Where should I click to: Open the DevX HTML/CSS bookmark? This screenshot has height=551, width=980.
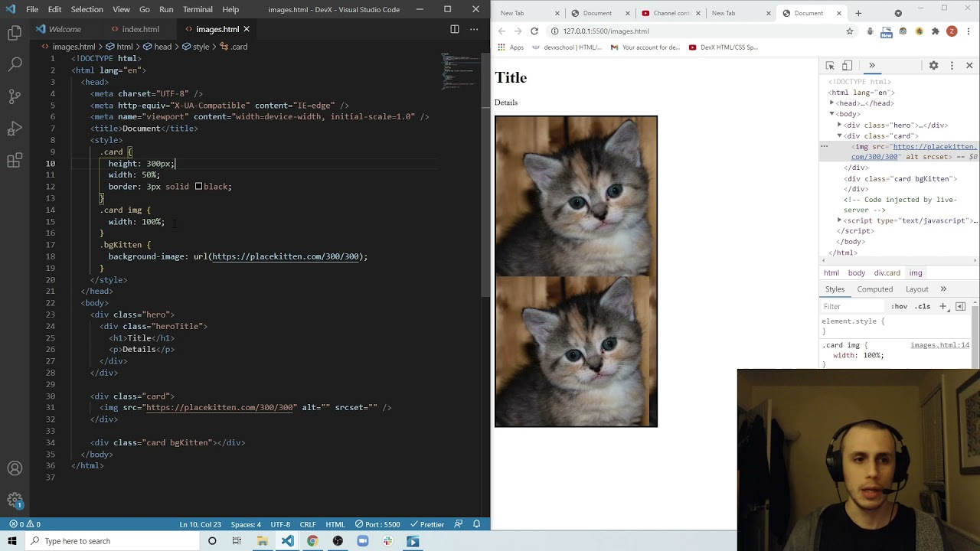(x=724, y=47)
